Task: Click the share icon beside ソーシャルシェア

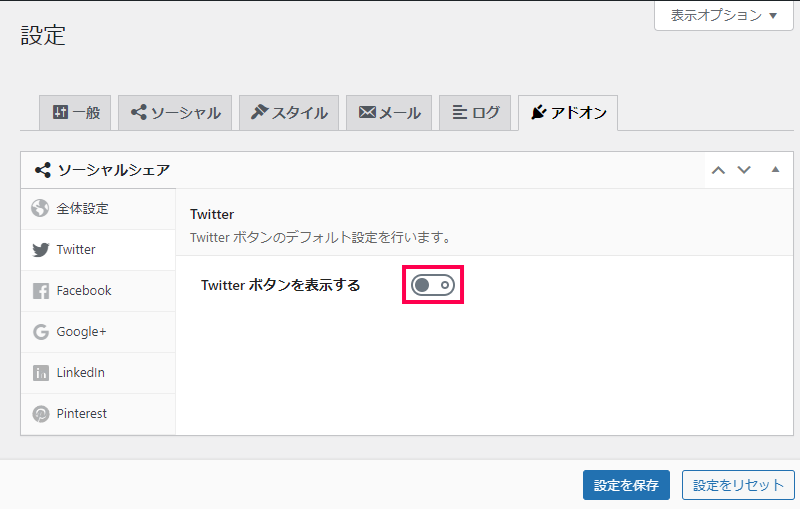Action: point(43,170)
